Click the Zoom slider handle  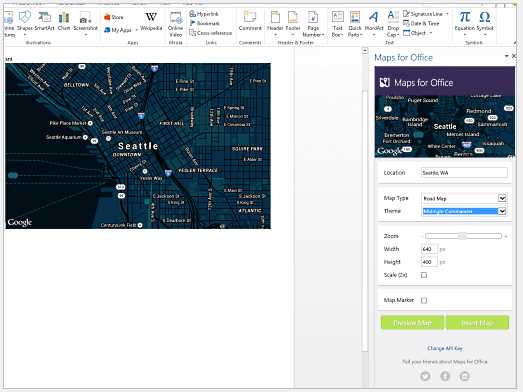pos(462,236)
